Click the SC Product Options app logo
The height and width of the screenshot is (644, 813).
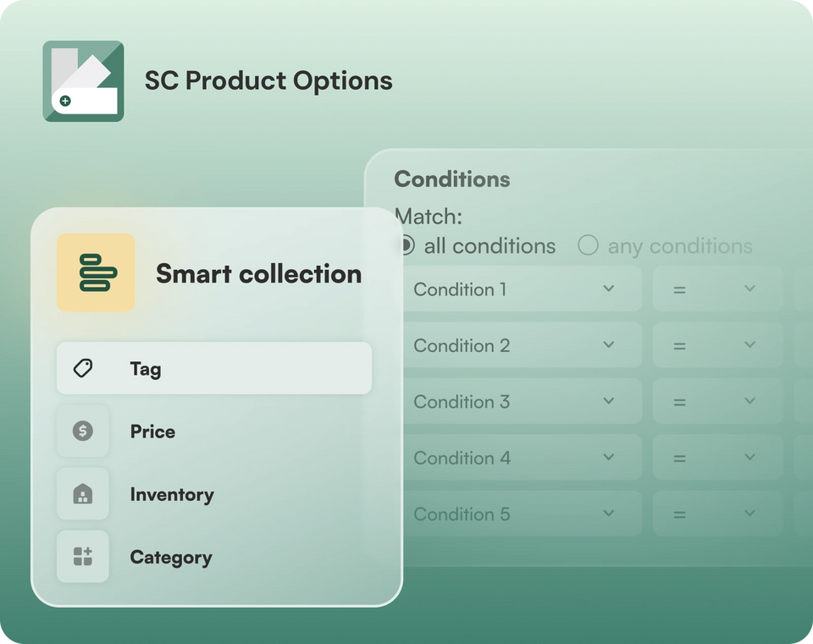click(83, 81)
